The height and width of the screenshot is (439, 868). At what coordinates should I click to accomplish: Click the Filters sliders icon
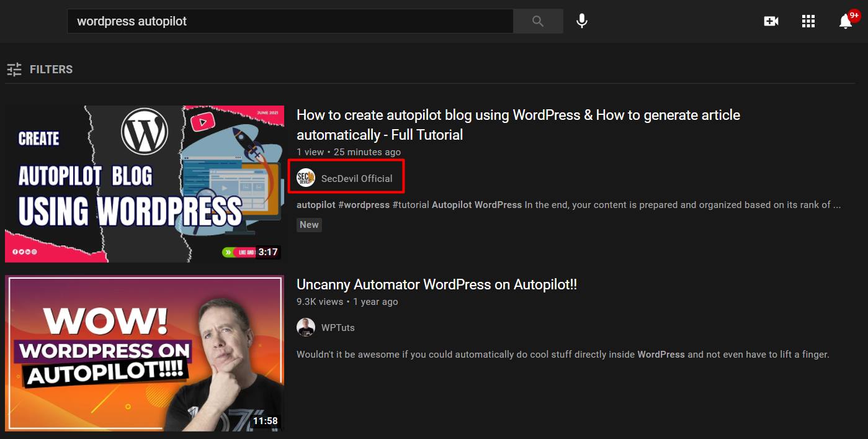[x=14, y=69]
